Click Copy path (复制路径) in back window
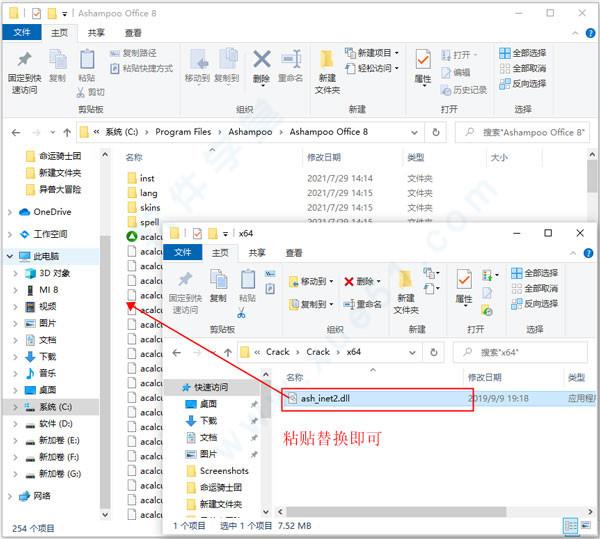Image resolution: width=600 pixels, height=539 pixels. click(x=133, y=53)
